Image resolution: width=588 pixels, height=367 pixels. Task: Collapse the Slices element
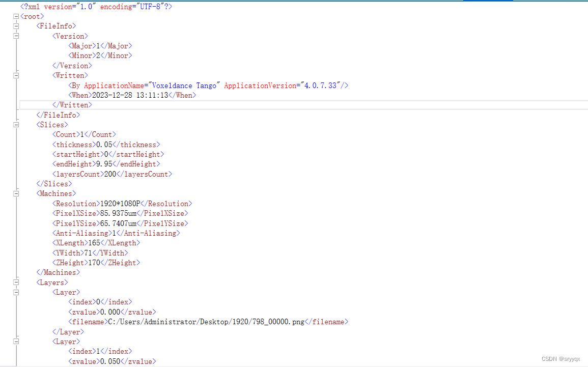(16, 124)
